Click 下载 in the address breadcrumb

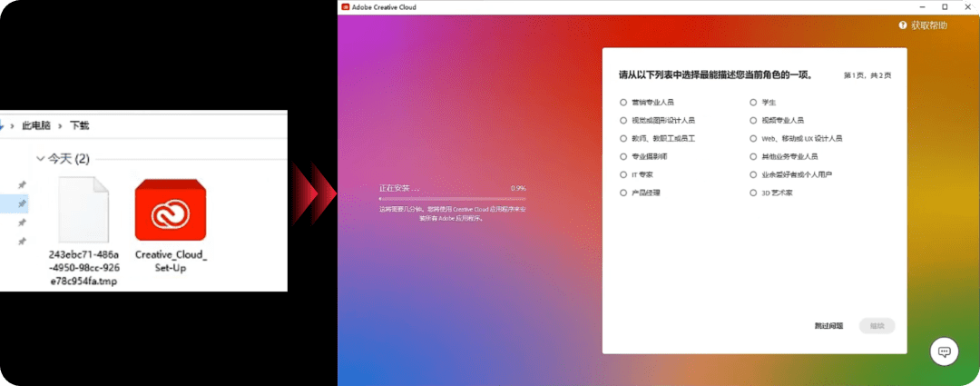coord(79,125)
